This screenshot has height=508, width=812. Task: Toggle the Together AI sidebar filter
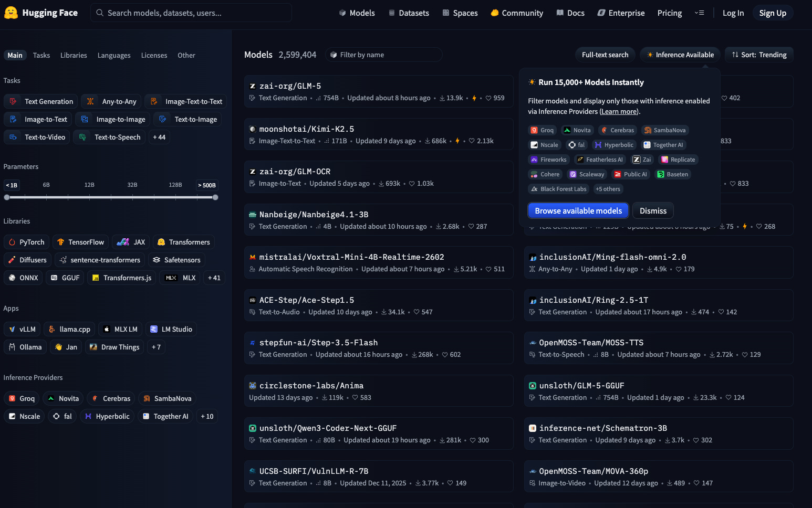pyautogui.click(x=165, y=416)
